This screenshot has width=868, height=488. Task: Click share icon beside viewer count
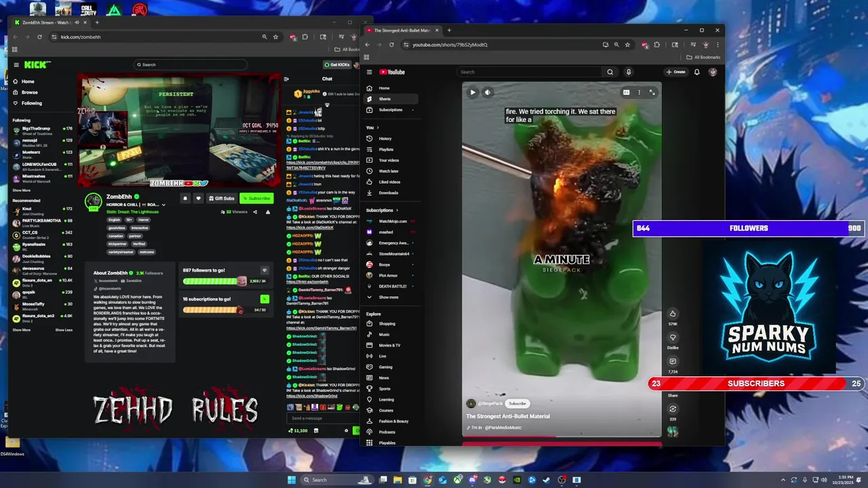click(255, 212)
